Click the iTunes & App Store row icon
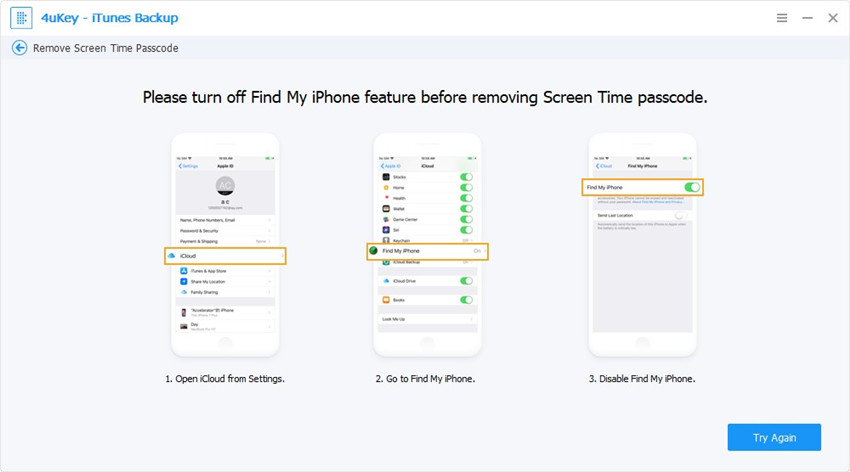The width and height of the screenshot is (850, 472). point(184,270)
